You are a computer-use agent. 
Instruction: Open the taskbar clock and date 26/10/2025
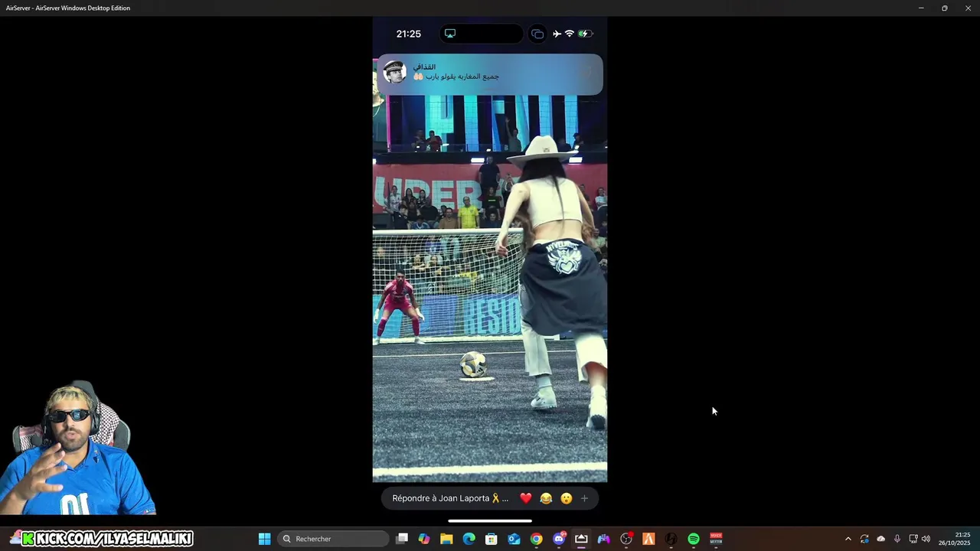(954, 539)
